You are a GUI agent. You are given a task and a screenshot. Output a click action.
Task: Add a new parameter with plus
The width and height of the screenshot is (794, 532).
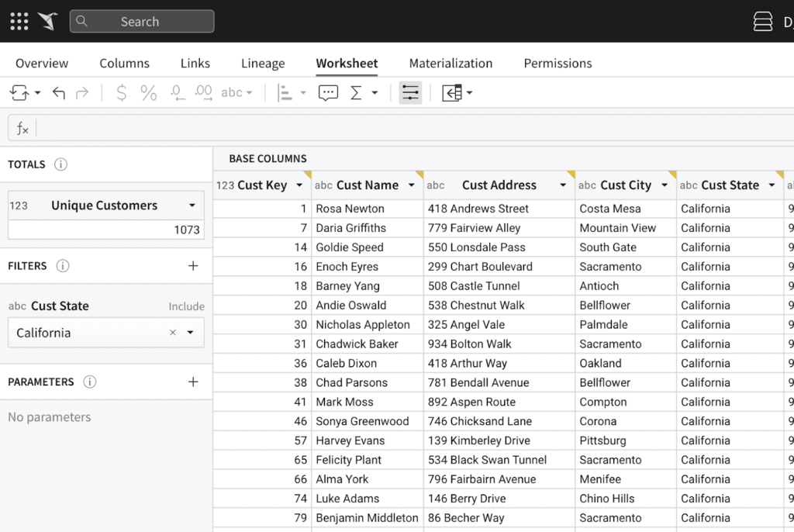tap(193, 382)
